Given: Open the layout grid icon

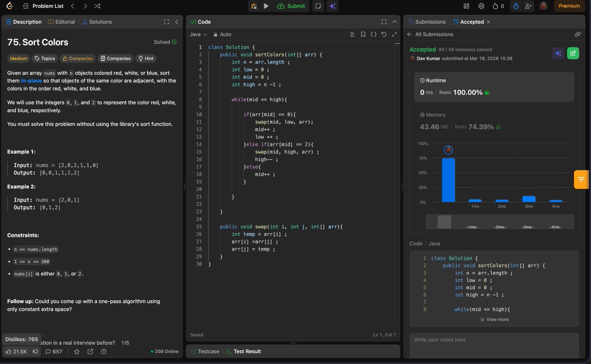Looking at the screenshot, I should coord(467,6).
